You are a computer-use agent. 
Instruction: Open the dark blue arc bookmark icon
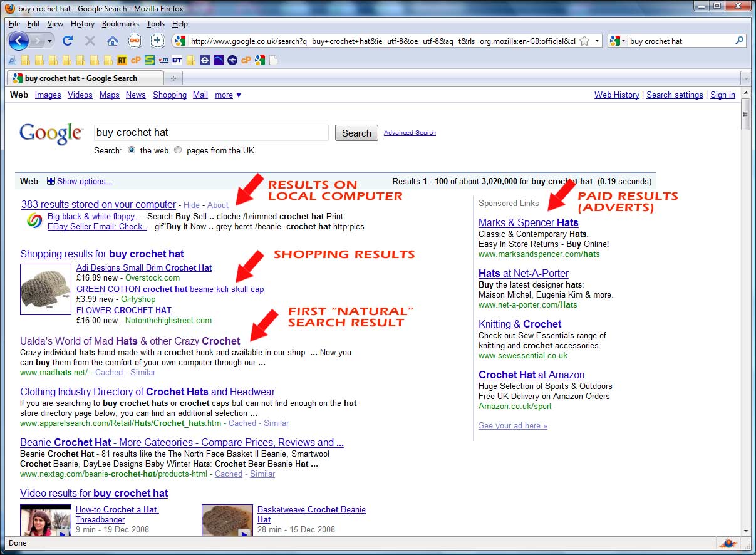point(219,61)
